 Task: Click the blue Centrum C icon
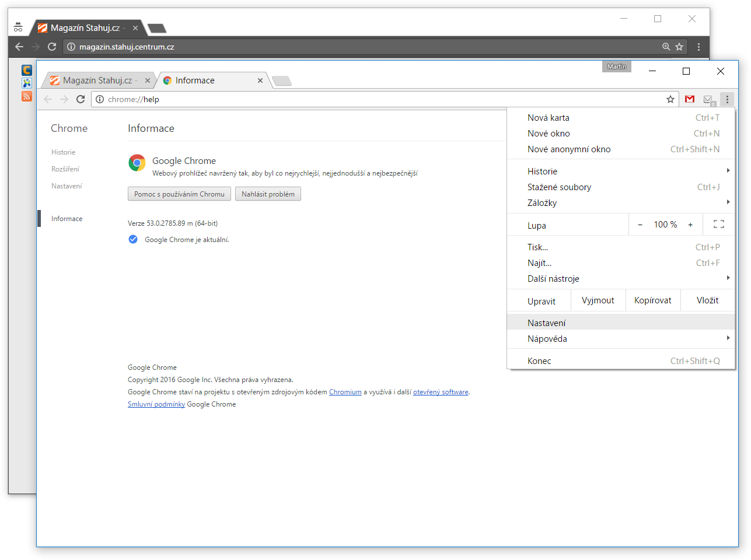pos(26,70)
